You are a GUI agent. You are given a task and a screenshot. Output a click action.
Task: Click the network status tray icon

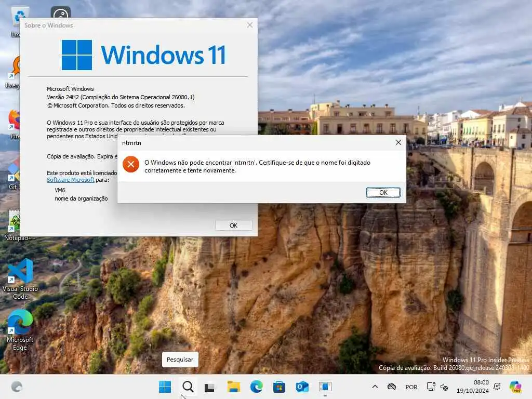click(431, 387)
